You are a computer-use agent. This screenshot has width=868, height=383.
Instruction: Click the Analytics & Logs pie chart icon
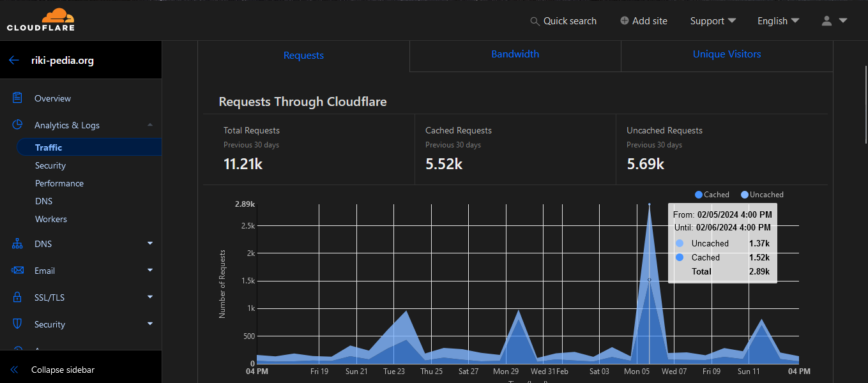point(18,125)
